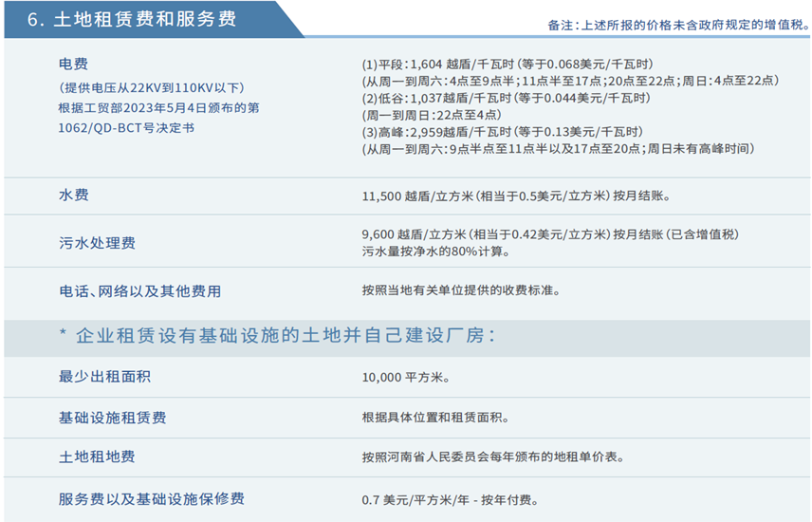Select the 备注 VAT note at top right
Screen dimensions: 812x522
pyautogui.click(x=676, y=25)
